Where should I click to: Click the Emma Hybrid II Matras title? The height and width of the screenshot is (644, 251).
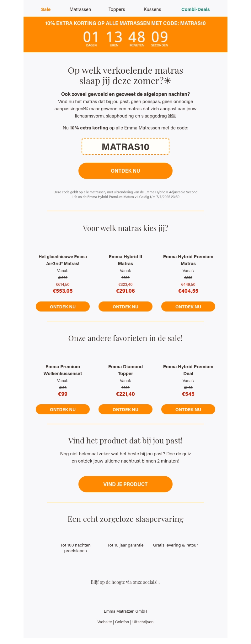pyautogui.click(x=125, y=260)
